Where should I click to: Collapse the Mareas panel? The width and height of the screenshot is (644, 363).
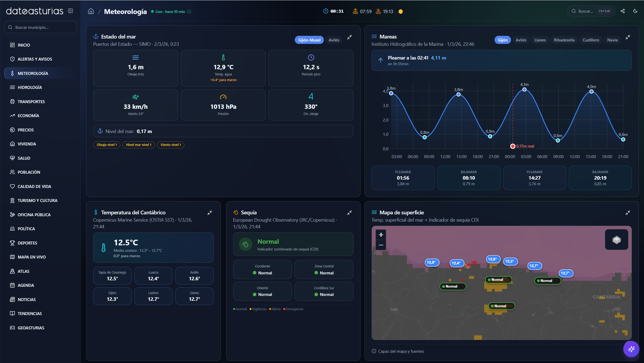[628, 37]
